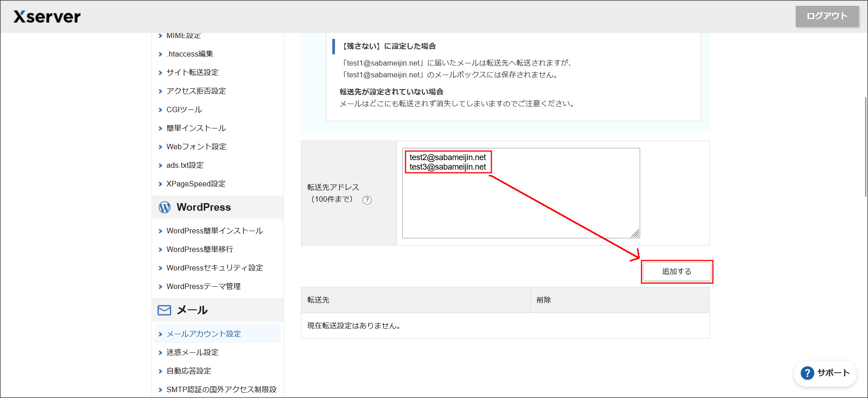The width and height of the screenshot is (868, 398).
Task: Open ads.txt設定 link
Action: pyautogui.click(x=185, y=165)
